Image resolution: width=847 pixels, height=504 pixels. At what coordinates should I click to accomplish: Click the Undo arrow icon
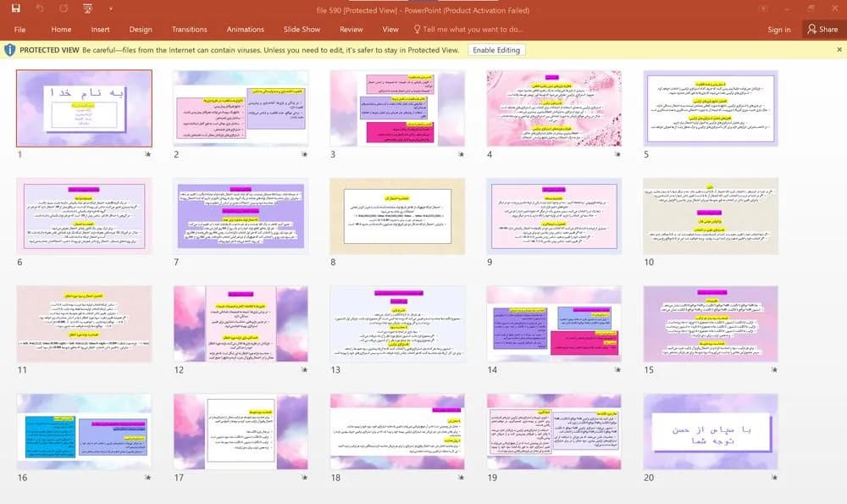[40, 8]
